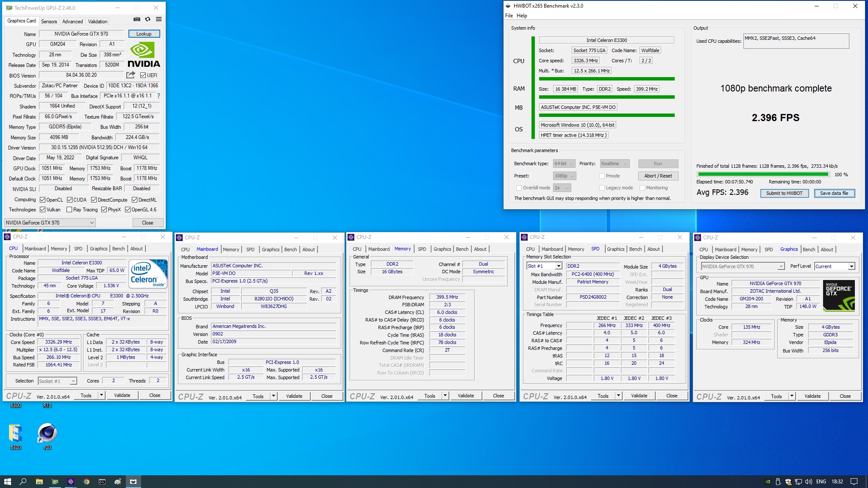The height and width of the screenshot is (488, 868).
Task: Click the GeForce GTX logo in CPU-Z Graphics
Action: [840, 296]
